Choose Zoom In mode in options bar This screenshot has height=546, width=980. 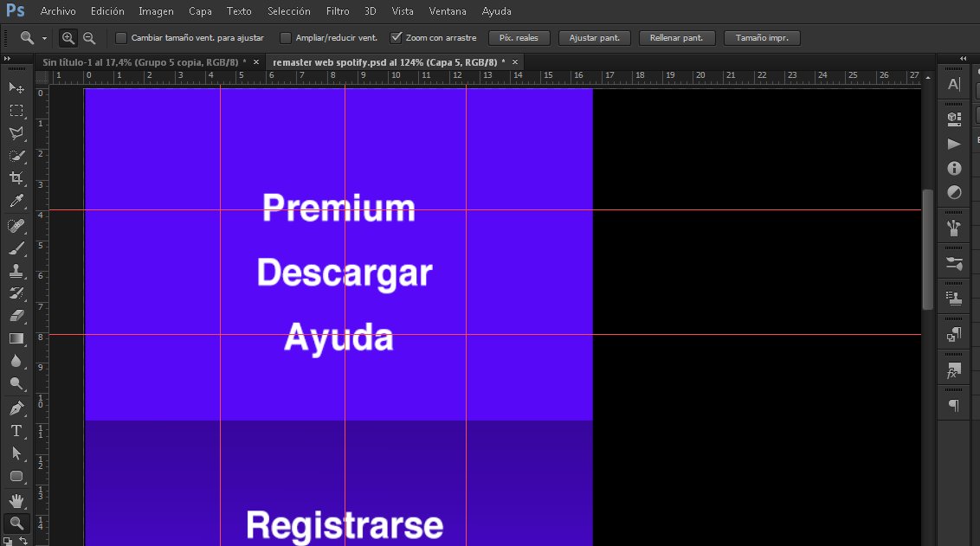point(68,38)
